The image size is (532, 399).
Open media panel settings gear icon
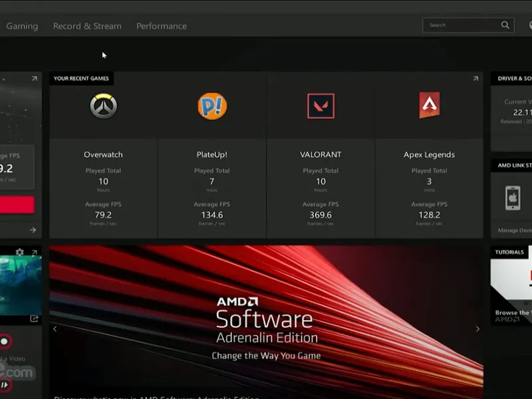tap(20, 252)
